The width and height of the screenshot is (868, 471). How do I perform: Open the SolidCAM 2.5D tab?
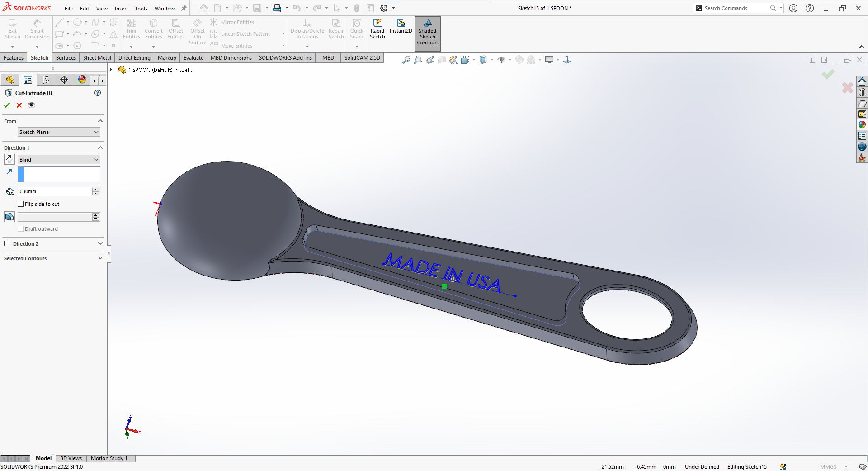(362, 58)
